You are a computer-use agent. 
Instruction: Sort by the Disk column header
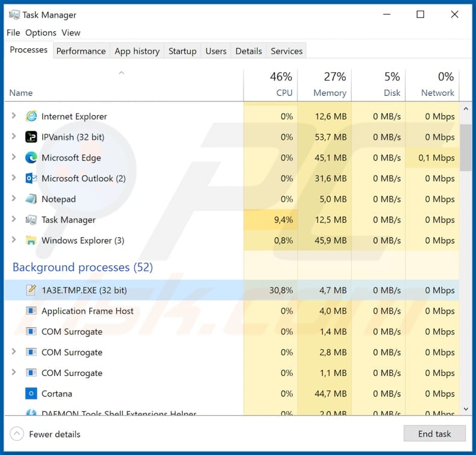(378, 84)
